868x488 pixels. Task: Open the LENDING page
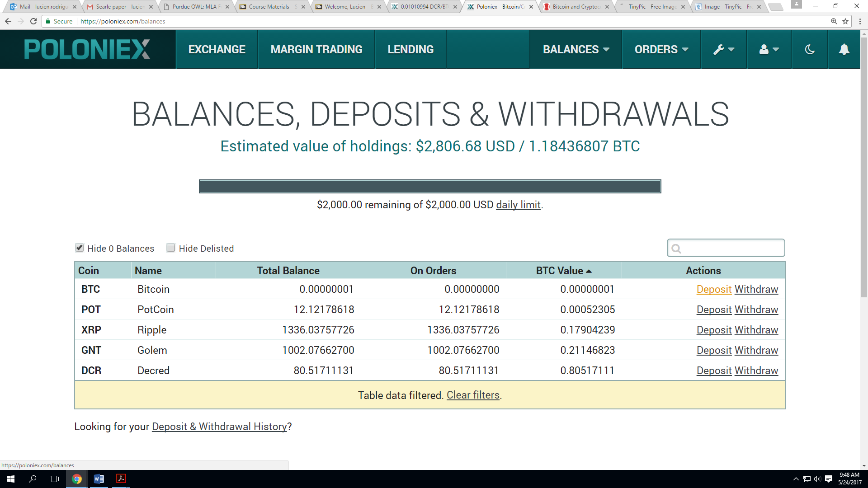point(410,49)
